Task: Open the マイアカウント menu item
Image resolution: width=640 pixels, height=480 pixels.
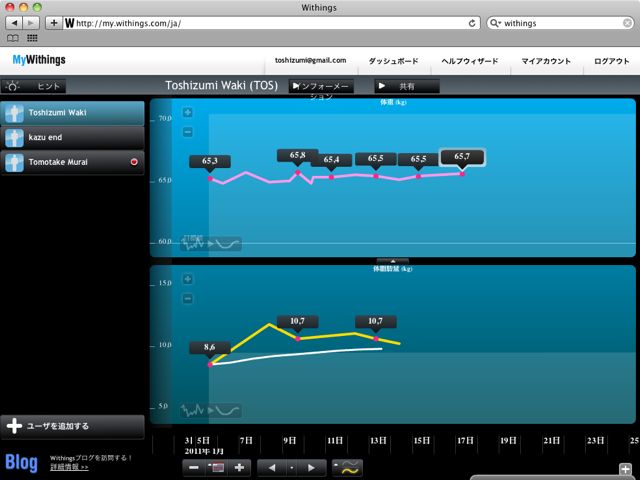Action: pyautogui.click(x=546, y=61)
